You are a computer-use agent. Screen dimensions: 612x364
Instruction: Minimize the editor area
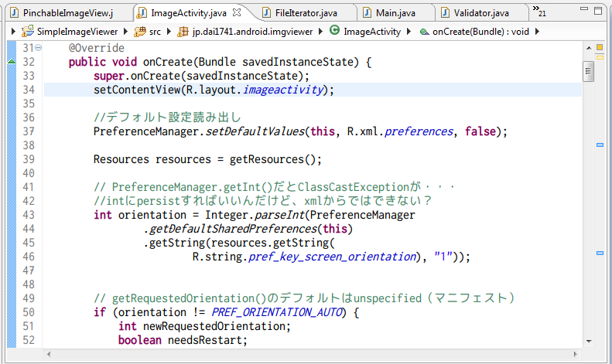(584, 9)
